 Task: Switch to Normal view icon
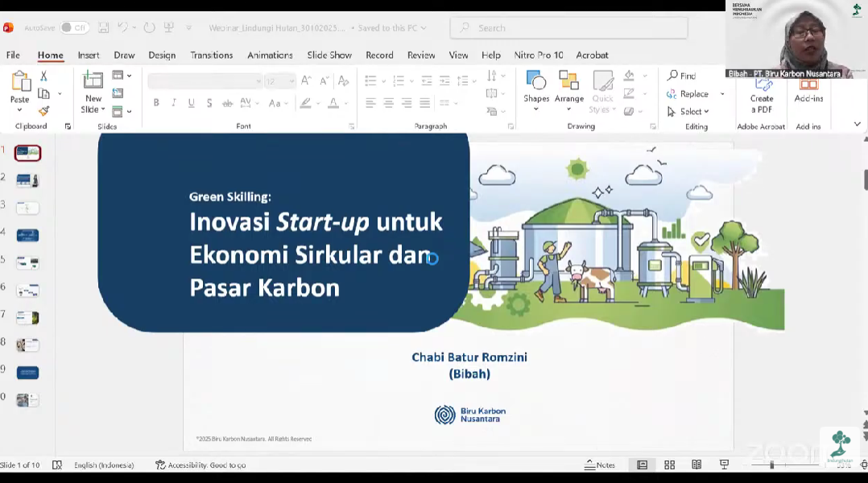pyautogui.click(x=643, y=464)
